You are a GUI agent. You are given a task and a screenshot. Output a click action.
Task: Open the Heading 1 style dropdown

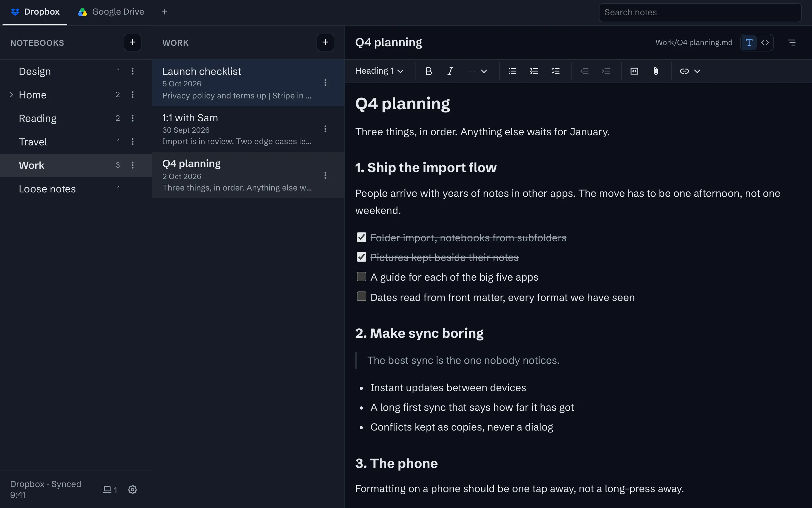[x=379, y=71]
